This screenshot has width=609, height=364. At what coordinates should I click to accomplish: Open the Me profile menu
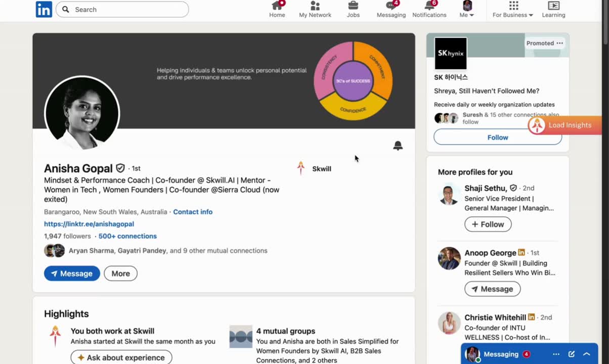[467, 10]
